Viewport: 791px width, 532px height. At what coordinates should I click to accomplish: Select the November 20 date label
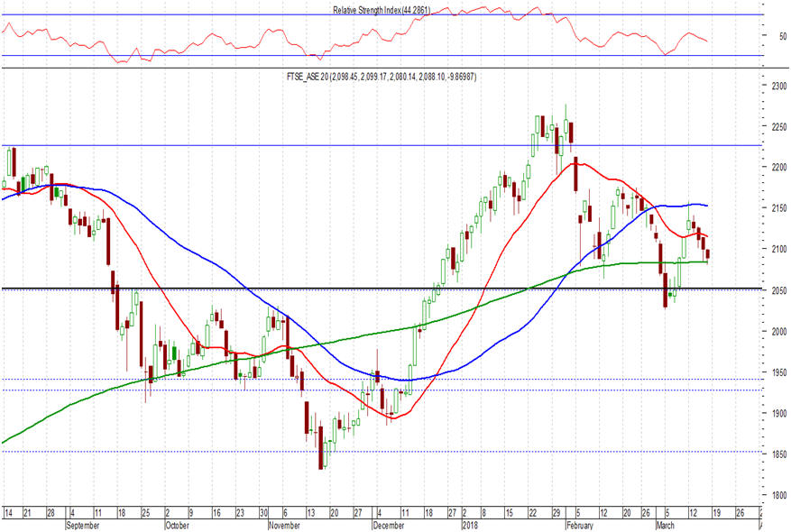[x=335, y=513]
